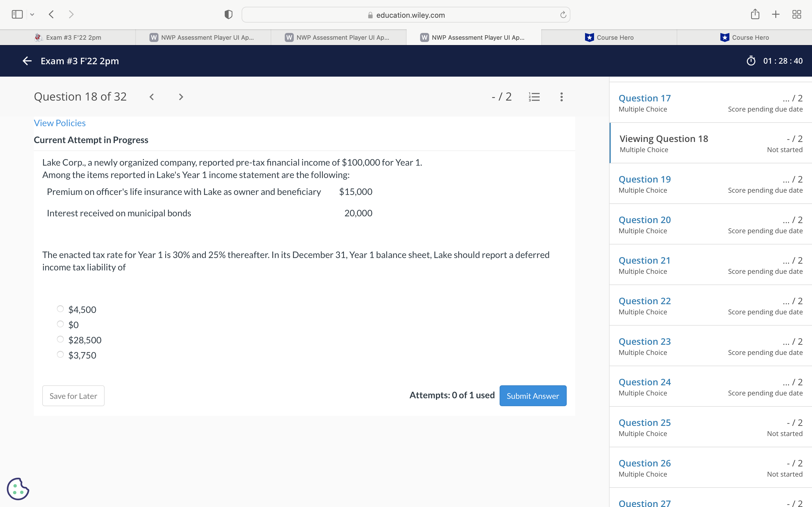Open the View Policies link
This screenshot has width=812, height=507.
[60, 123]
